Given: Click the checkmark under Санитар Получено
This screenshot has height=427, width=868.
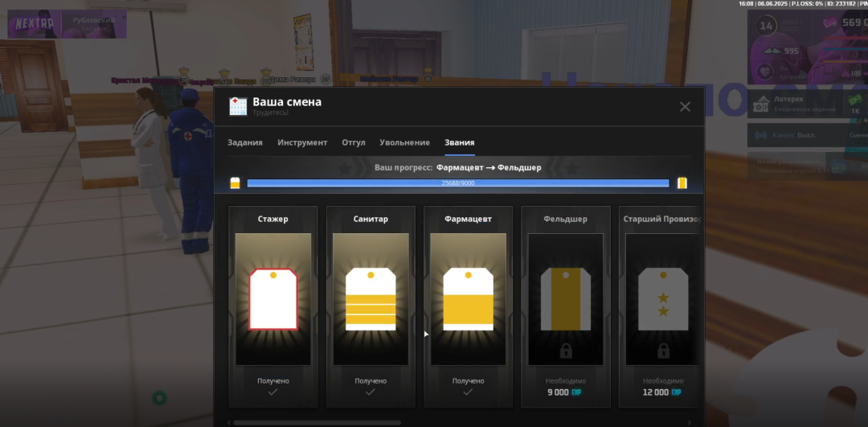Looking at the screenshot, I should pos(371,392).
